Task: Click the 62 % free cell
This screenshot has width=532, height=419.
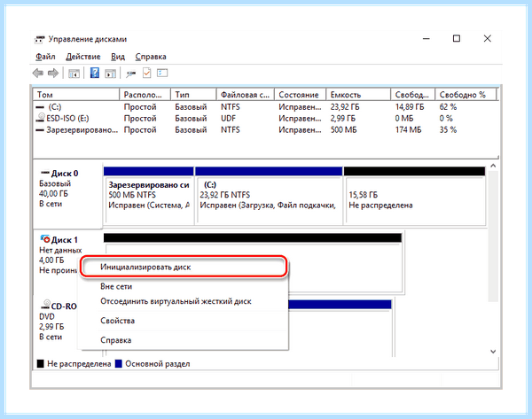Action: pyautogui.click(x=448, y=107)
